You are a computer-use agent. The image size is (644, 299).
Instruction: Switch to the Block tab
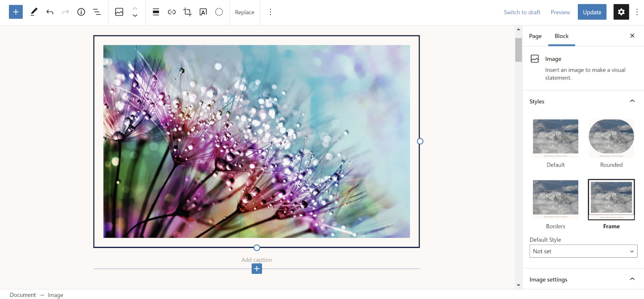click(x=561, y=36)
